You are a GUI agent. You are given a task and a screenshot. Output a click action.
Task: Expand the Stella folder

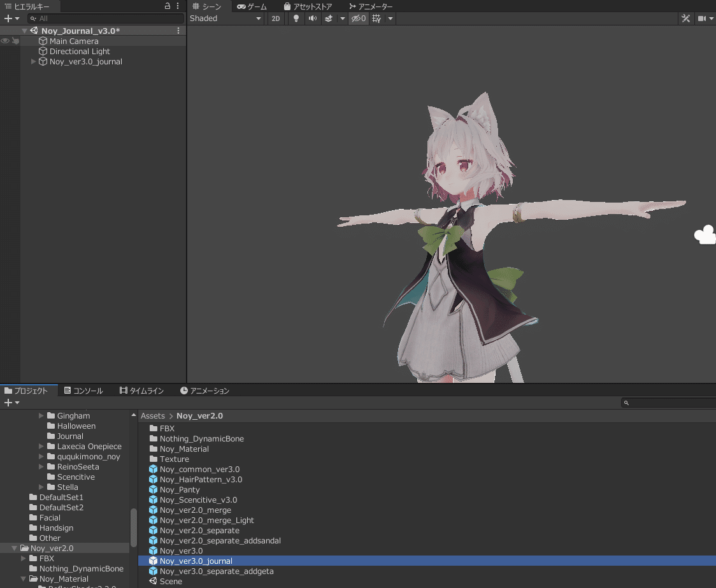click(x=41, y=487)
